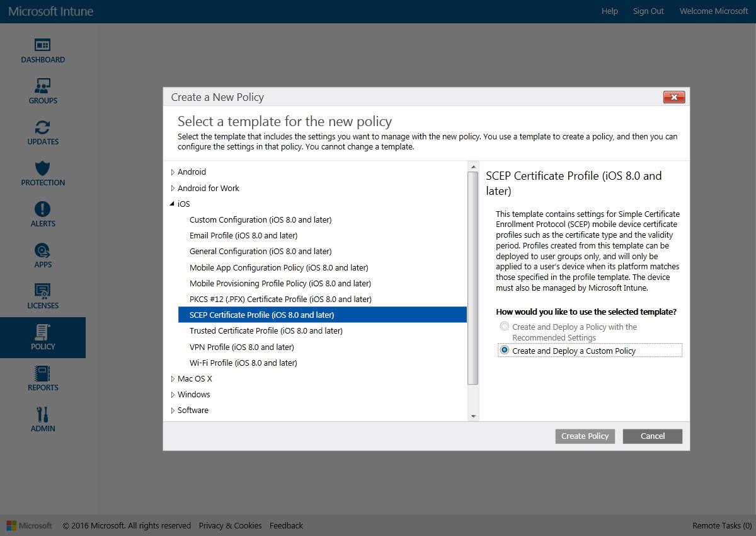Select Policy with Recommended Settings radio option
Screen dimensions: 756x536
(x=504, y=327)
